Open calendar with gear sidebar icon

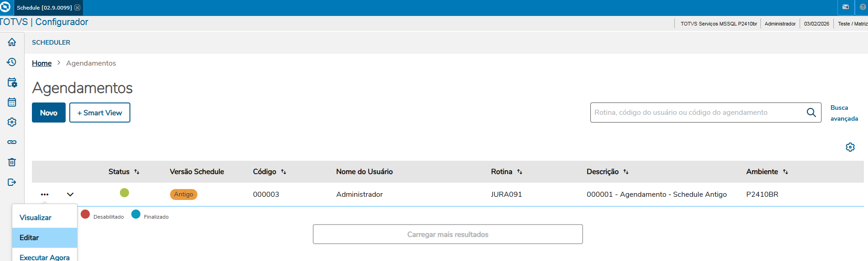12,82
